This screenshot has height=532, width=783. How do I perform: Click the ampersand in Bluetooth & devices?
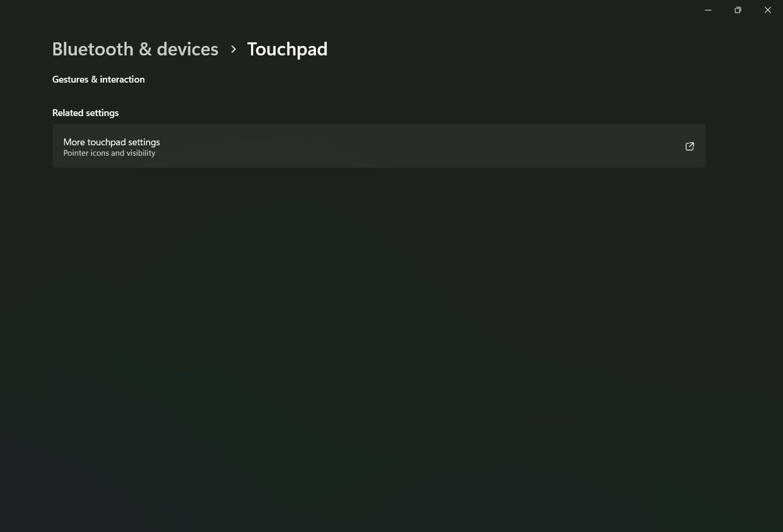(145, 49)
